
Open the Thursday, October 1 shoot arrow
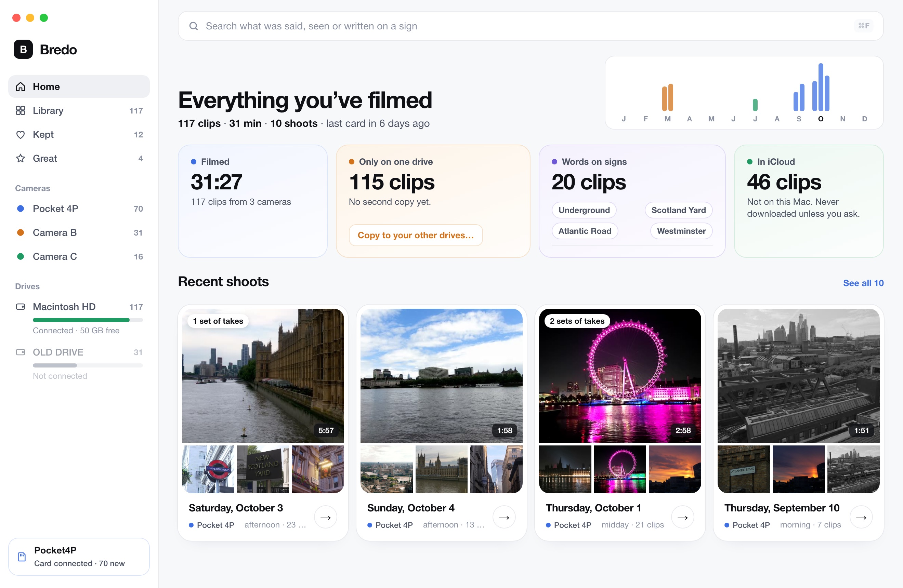[x=683, y=517]
